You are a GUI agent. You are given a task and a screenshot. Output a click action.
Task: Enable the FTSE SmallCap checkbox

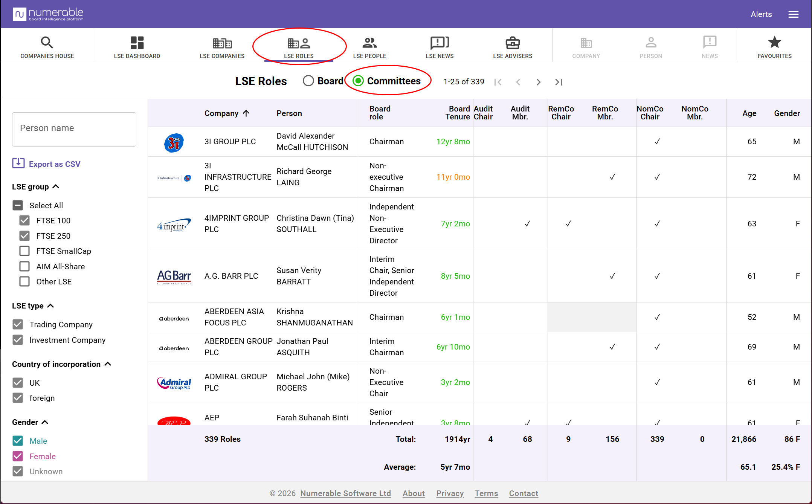[24, 251]
